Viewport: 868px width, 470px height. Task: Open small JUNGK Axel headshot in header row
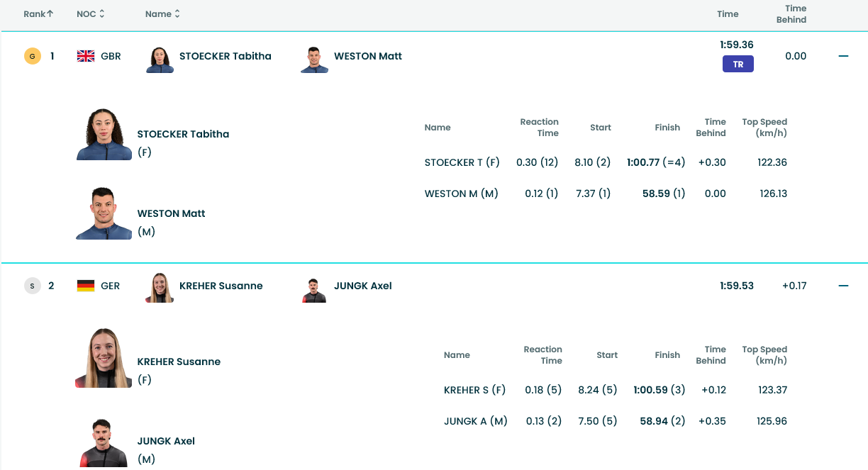coord(314,290)
